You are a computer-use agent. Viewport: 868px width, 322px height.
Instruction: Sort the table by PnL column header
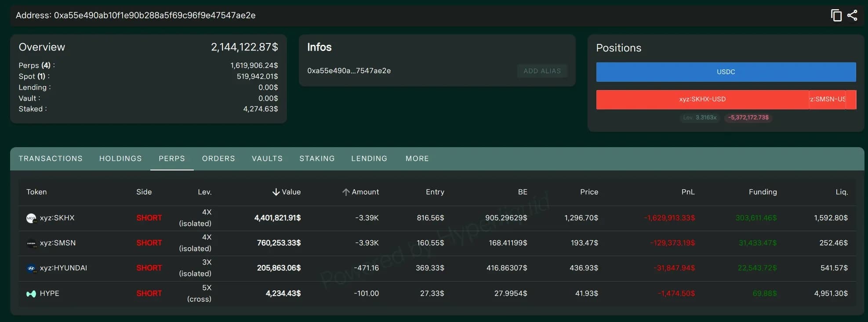688,192
